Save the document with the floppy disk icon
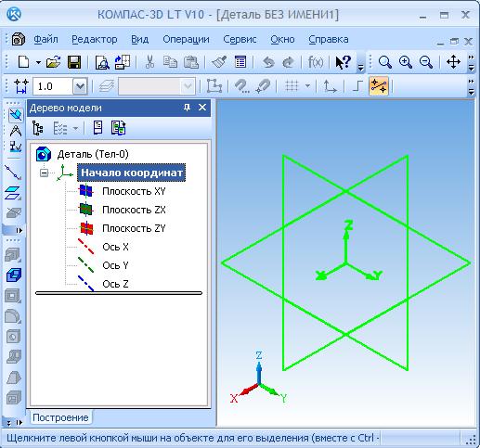The height and width of the screenshot is (448, 480). (x=74, y=62)
